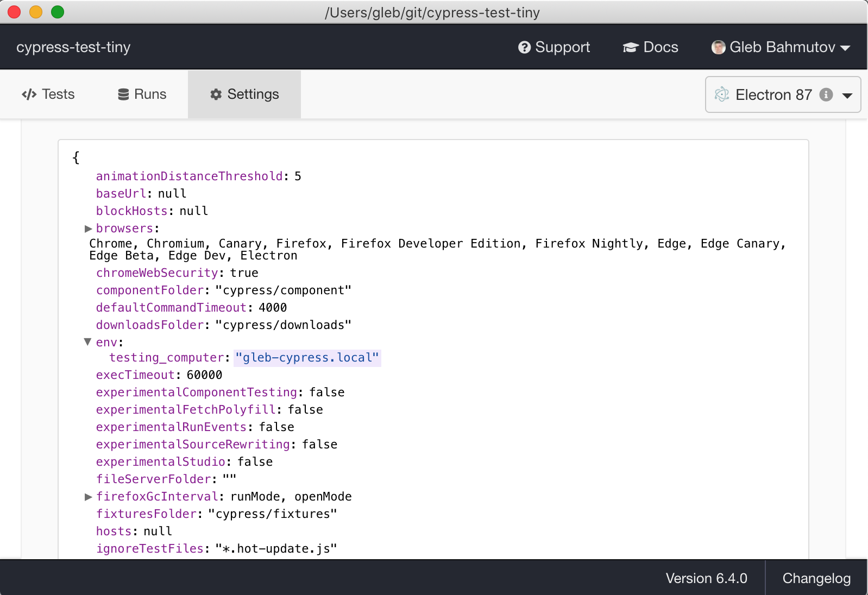Click the "*.hot-update.js" value
Viewport: 868px width, 595px height.
[276, 549]
